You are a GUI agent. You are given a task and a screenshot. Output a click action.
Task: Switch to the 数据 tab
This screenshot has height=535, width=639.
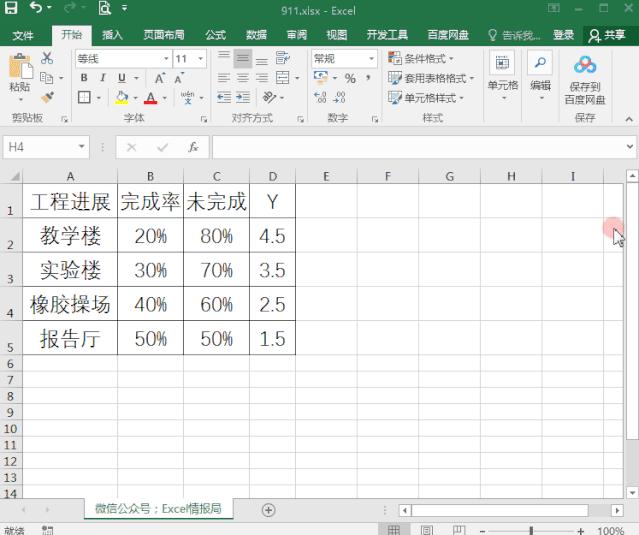pos(256,35)
